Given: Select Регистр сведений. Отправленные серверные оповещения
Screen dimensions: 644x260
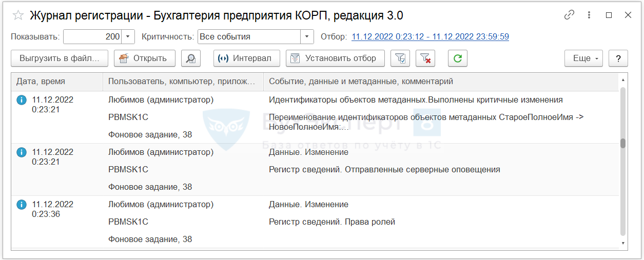Looking at the screenshot, I should [384, 170].
